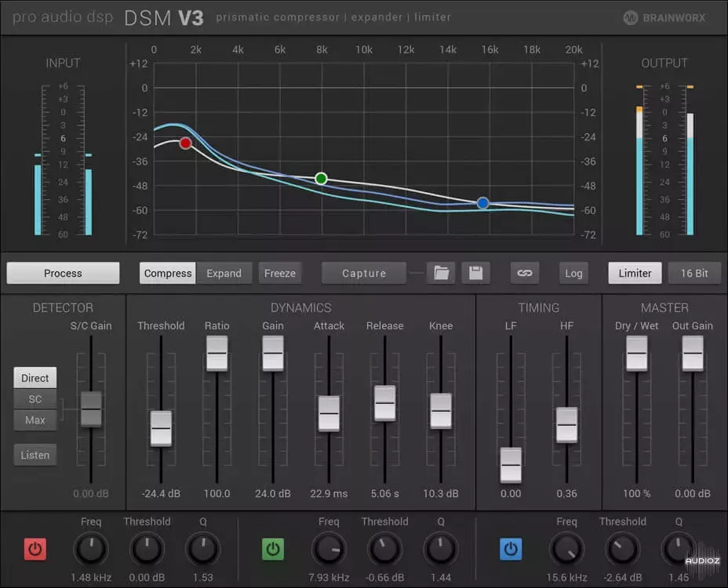728x588 pixels.
Task: Toggle the 16 Bit option
Action: 694,273
